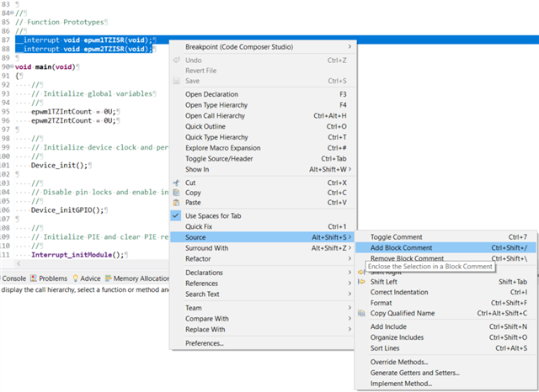Select Toggle Comment in Source submenu
The width and height of the screenshot is (539, 392).
[x=395, y=237]
